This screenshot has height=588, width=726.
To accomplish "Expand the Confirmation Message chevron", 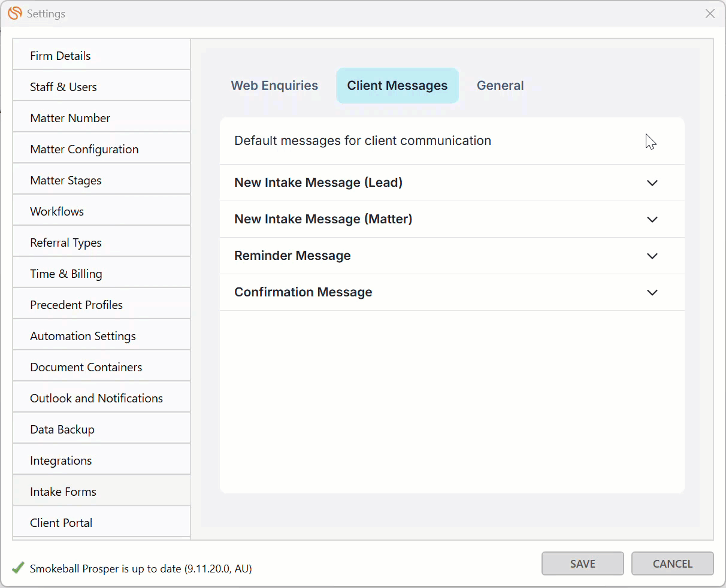I will coord(652,292).
